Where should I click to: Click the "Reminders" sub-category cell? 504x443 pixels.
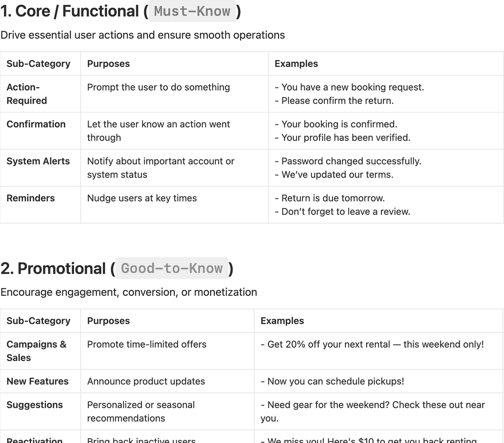[31, 198]
